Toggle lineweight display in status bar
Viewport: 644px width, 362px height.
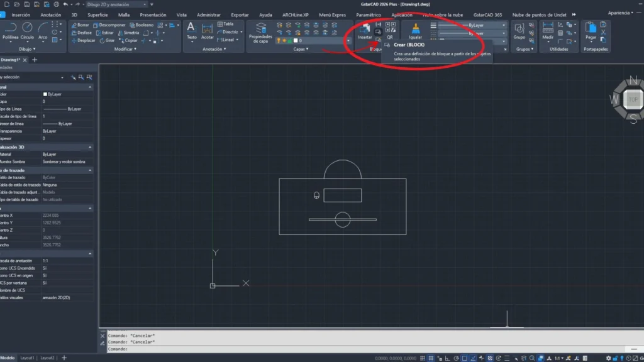507,358
